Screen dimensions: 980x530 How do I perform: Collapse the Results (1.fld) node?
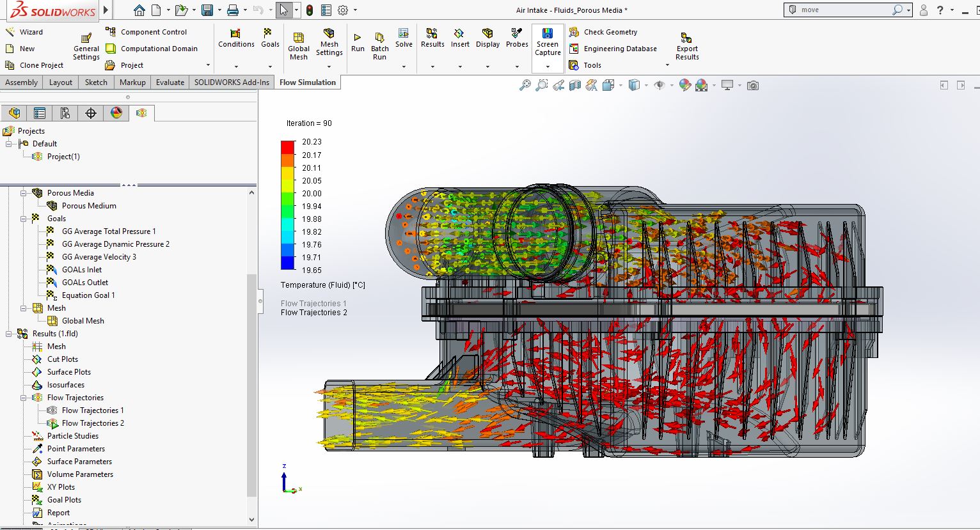[9, 334]
